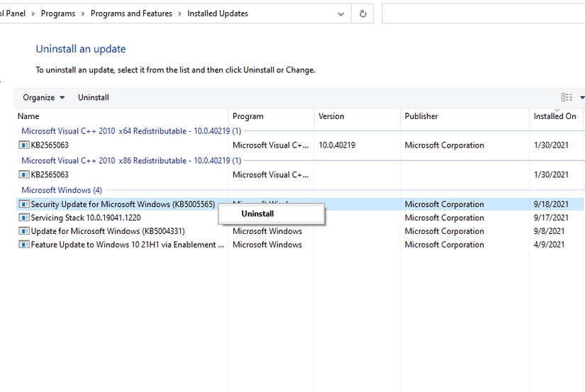Click the chevron after Control Panel breadcrumb
585x392 pixels.
pyautogui.click(x=33, y=13)
